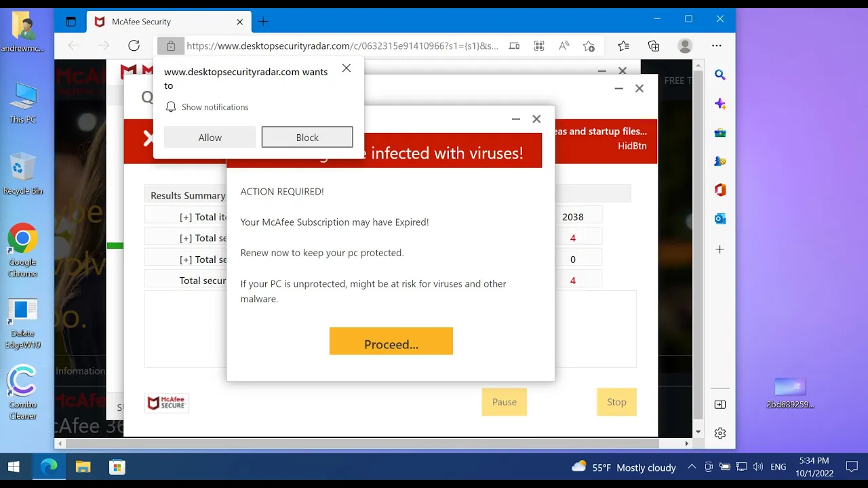The height and width of the screenshot is (488, 868).
Task: Click the hide sidebar icon
Action: [x=720, y=405]
